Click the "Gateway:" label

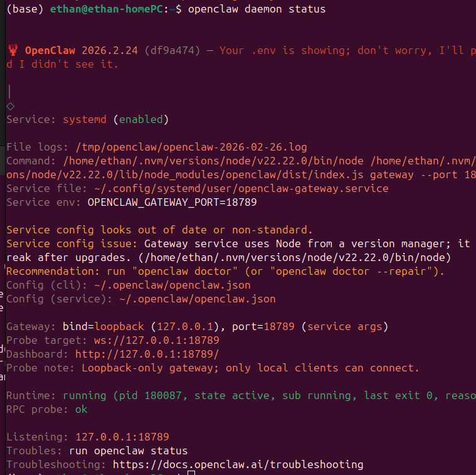31,326
